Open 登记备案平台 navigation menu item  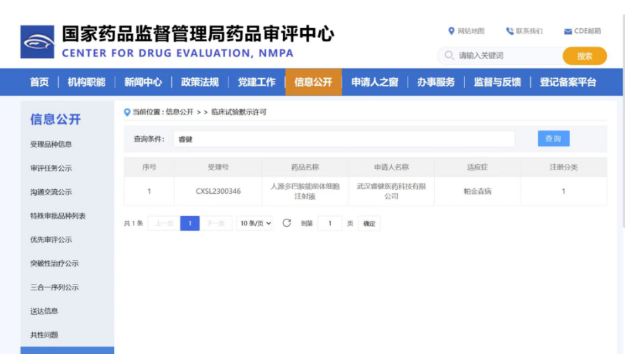pos(568,82)
